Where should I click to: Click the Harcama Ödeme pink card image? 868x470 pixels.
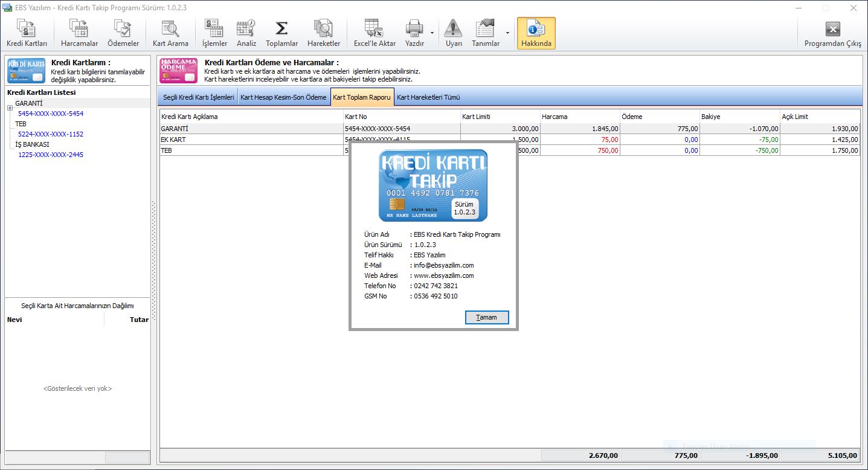tap(178, 71)
